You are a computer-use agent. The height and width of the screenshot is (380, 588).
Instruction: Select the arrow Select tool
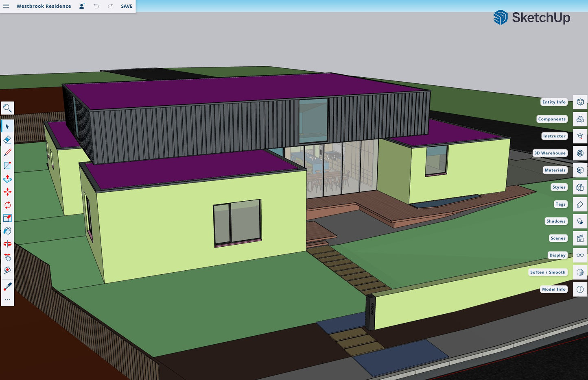pyautogui.click(x=7, y=126)
